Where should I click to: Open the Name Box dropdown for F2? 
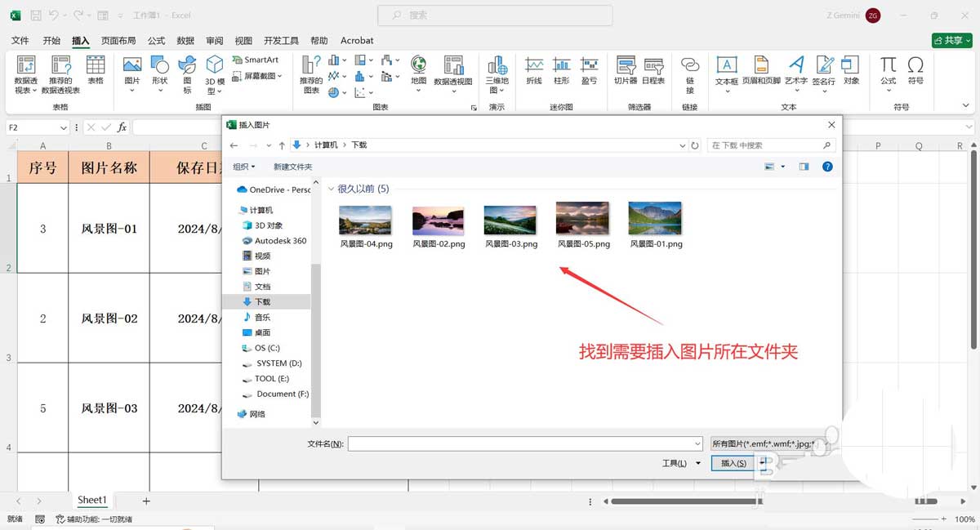point(63,127)
